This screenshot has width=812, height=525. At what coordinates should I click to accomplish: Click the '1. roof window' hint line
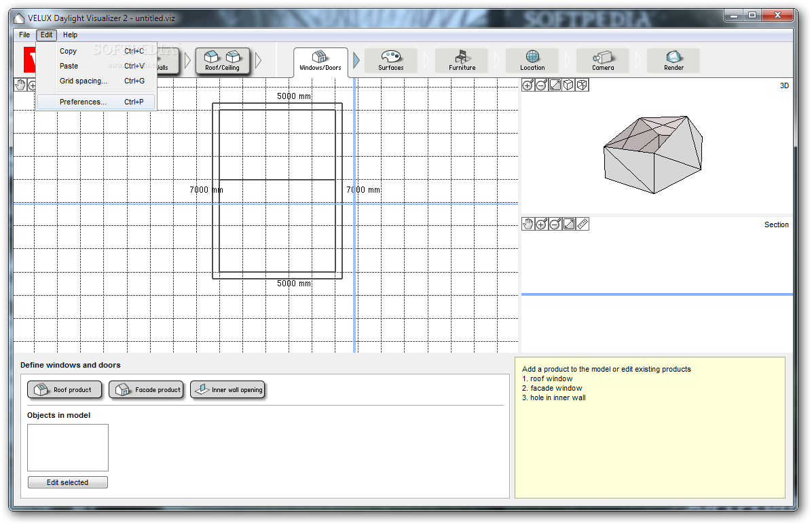click(547, 378)
